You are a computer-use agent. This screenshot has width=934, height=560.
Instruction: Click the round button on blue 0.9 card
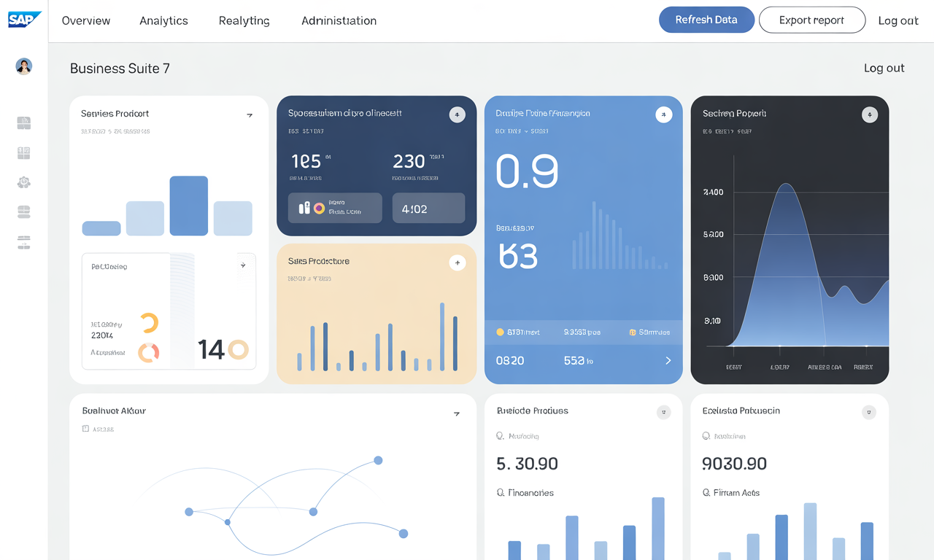pyautogui.click(x=663, y=114)
